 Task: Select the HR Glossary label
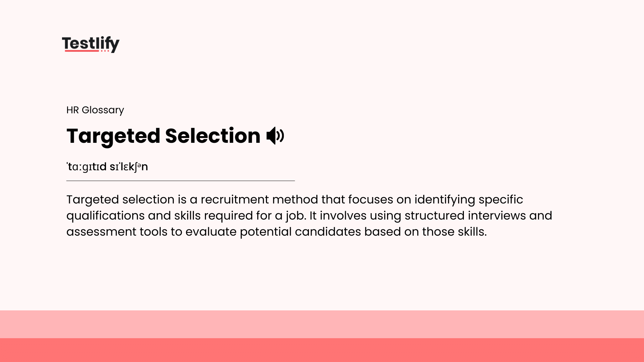(x=95, y=110)
